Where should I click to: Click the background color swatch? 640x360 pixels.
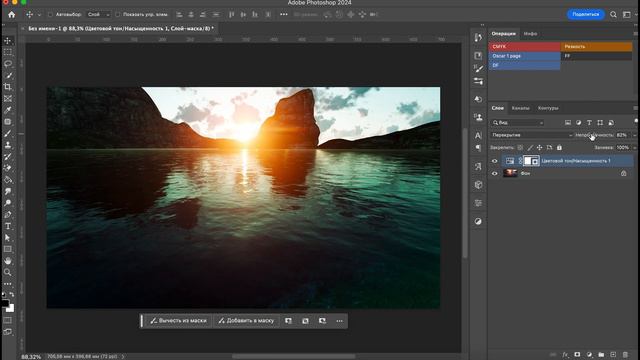click(11, 309)
